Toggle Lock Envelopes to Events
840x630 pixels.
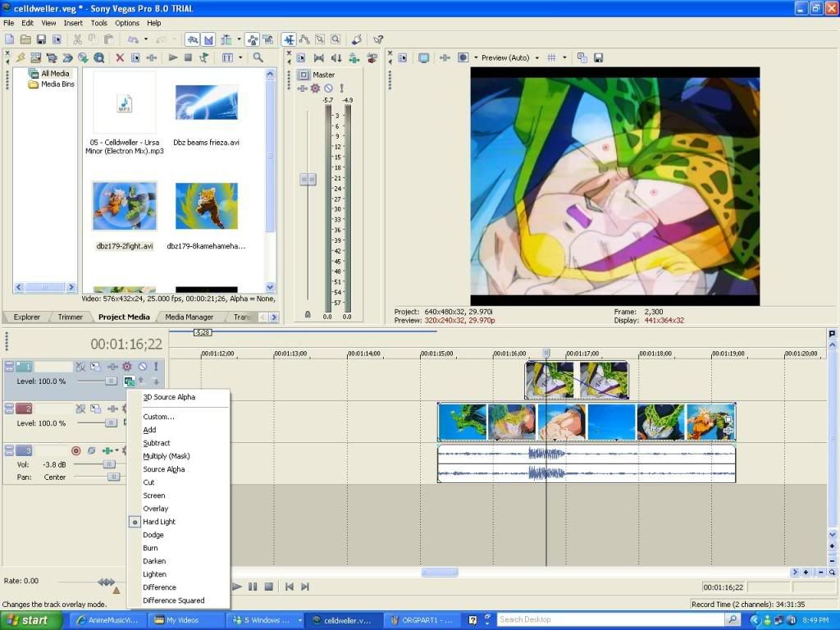[x=253, y=39]
